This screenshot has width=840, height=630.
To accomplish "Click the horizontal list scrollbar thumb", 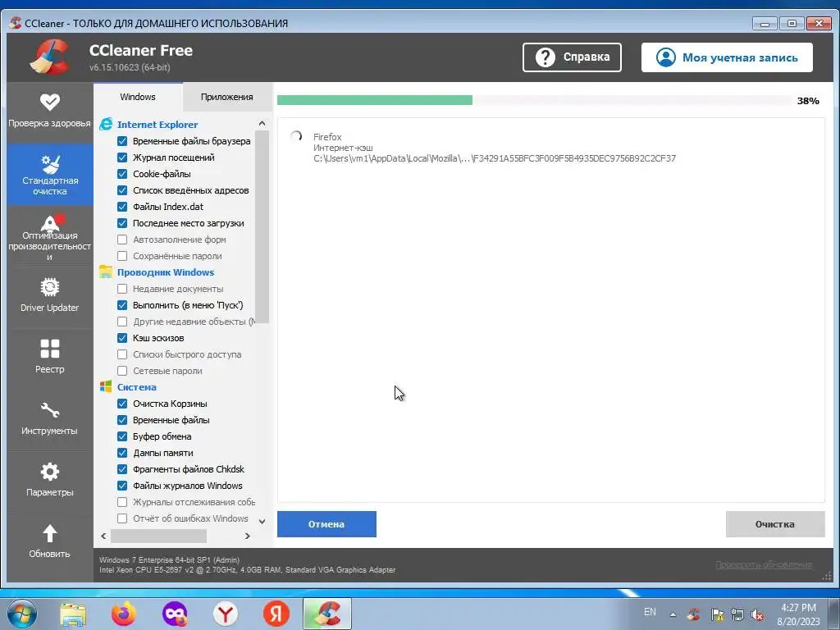I will (x=158, y=536).
